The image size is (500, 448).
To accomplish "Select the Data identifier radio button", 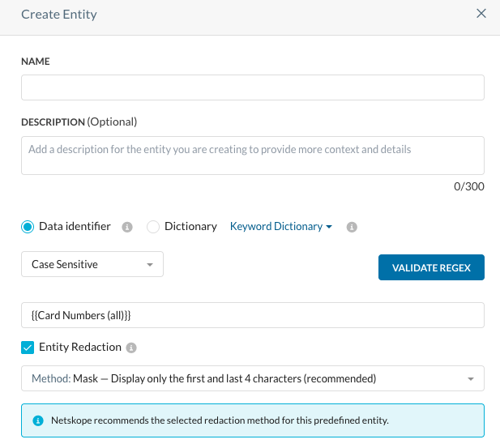I will pos(28,227).
